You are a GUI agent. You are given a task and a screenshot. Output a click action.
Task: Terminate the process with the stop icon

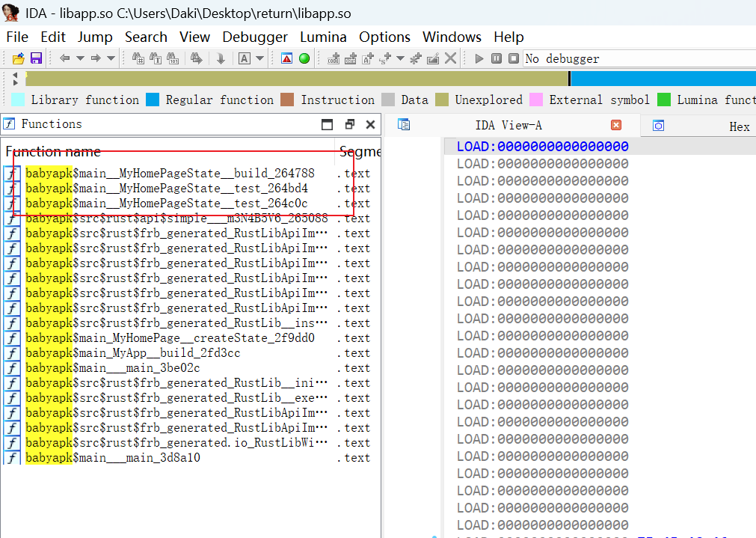(514, 59)
